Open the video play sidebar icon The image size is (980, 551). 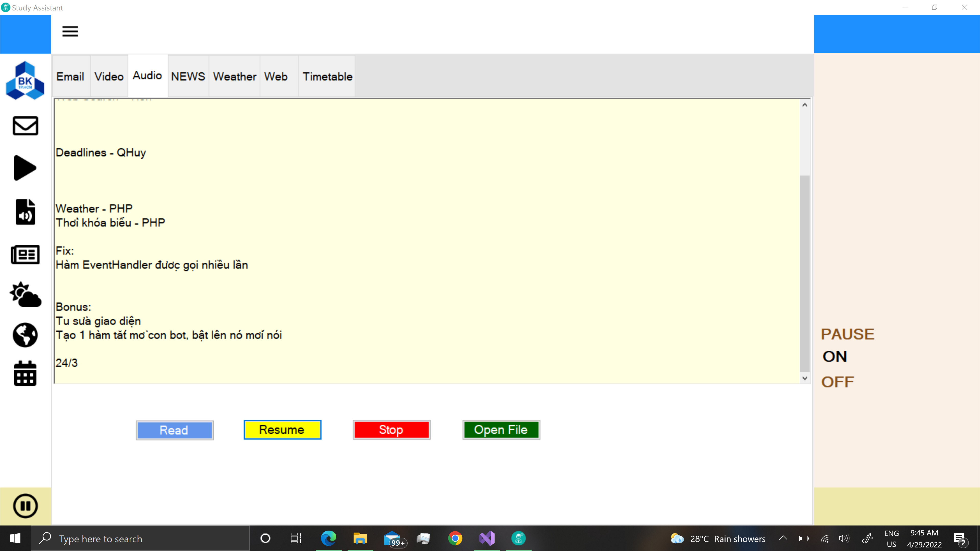[x=25, y=168]
